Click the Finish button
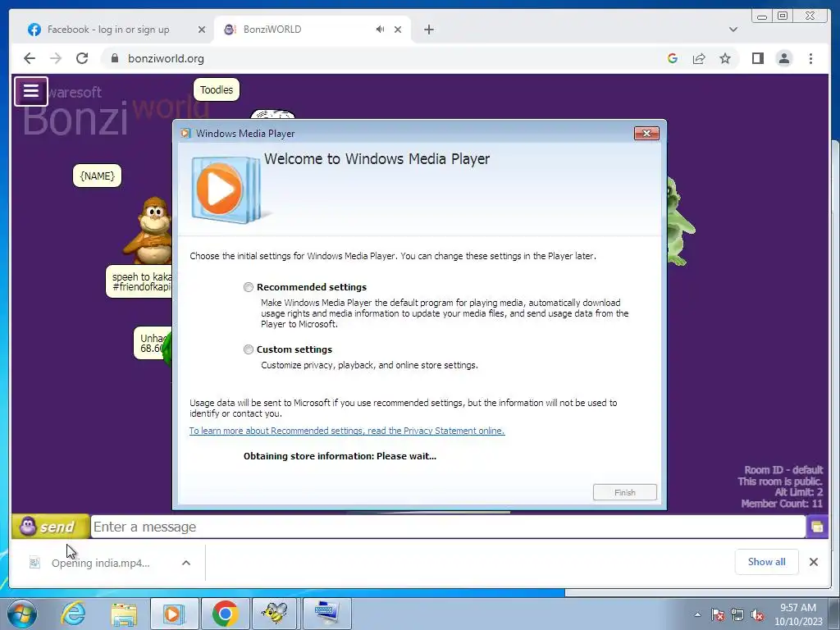This screenshot has width=840, height=630. [624, 492]
